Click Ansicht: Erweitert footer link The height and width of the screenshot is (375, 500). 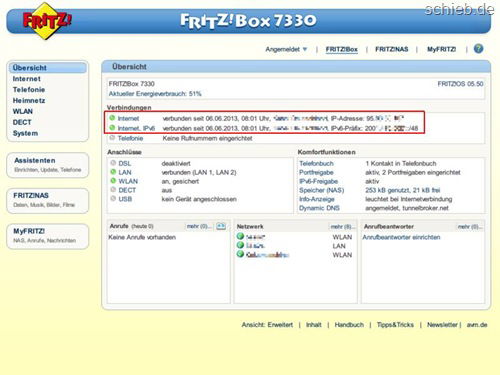(x=267, y=325)
